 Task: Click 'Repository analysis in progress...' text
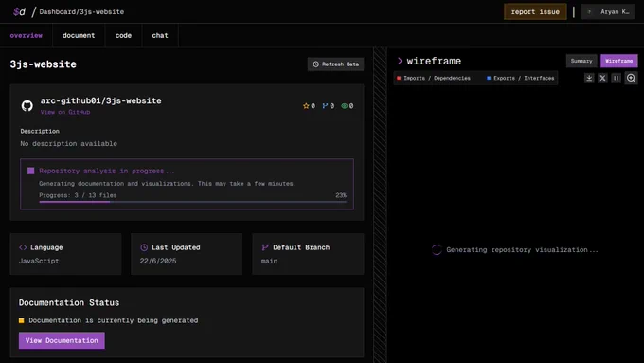coord(107,171)
